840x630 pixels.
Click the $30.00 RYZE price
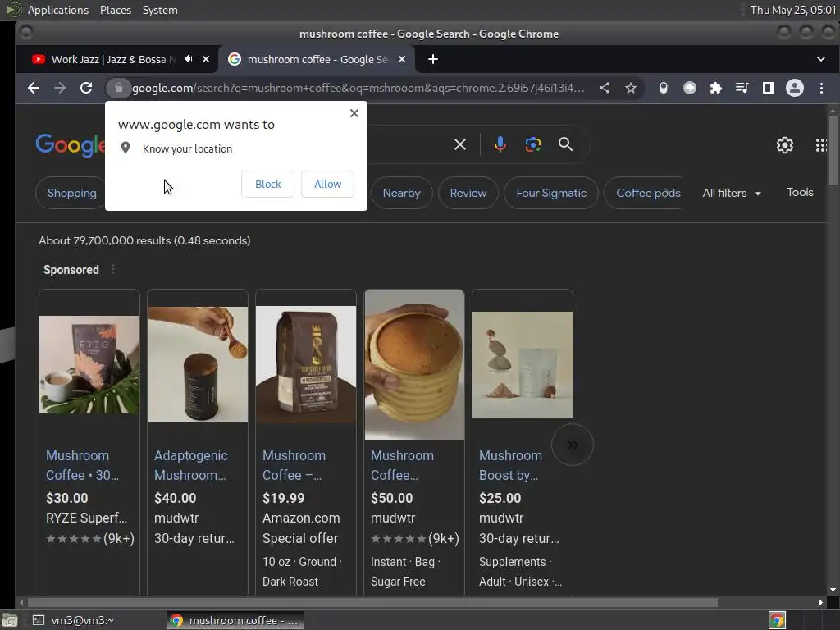[x=67, y=498]
